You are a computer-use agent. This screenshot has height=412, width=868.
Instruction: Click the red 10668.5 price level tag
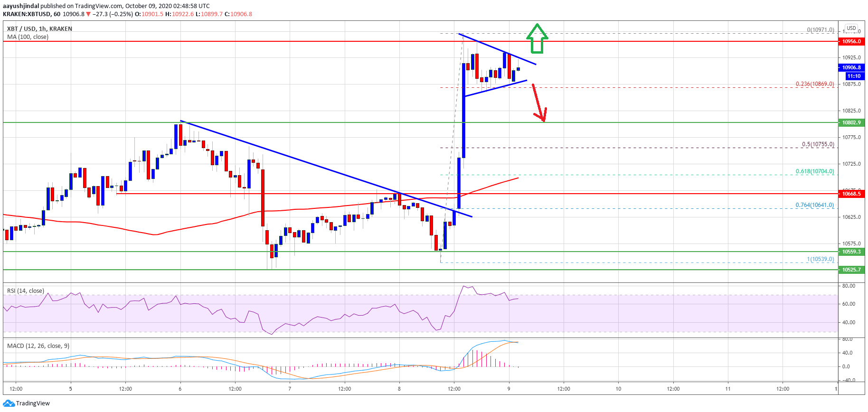(x=852, y=194)
